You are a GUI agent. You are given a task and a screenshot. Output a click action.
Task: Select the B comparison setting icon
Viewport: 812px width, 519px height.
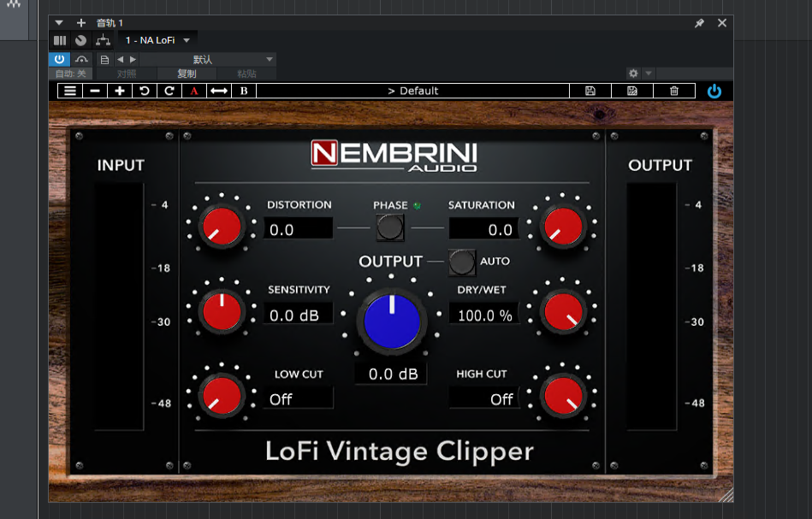click(x=242, y=91)
